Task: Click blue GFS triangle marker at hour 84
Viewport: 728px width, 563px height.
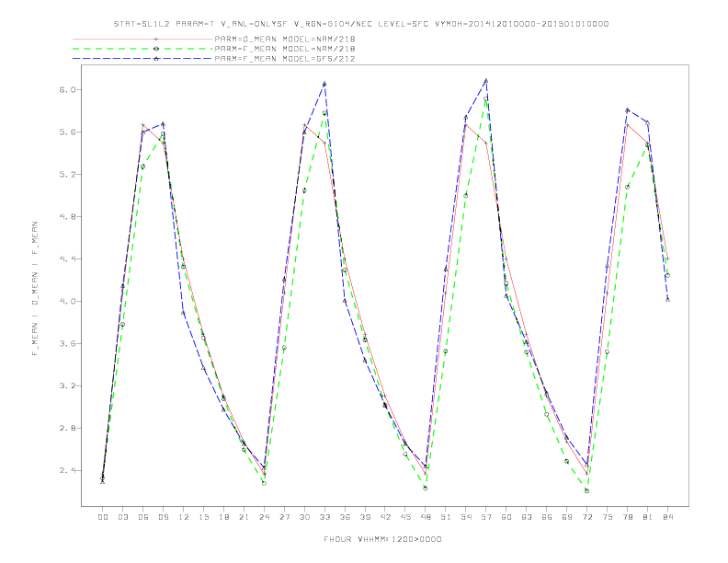Action: tap(667, 300)
